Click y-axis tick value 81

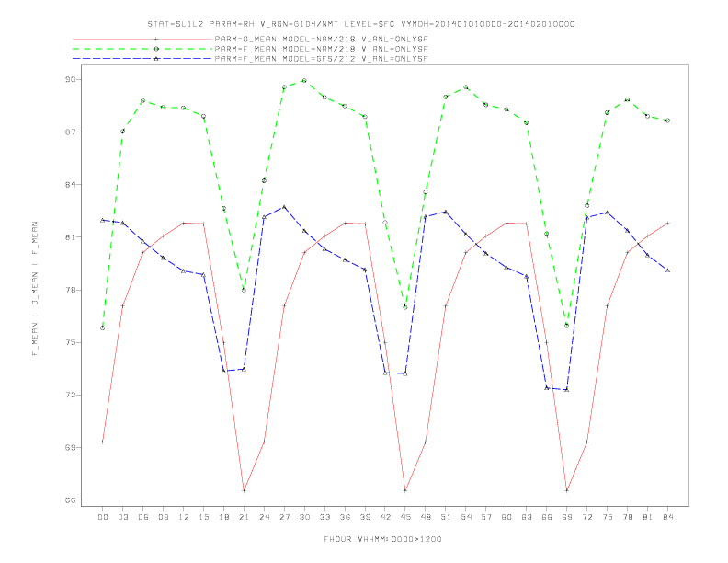[x=71, y=237]
